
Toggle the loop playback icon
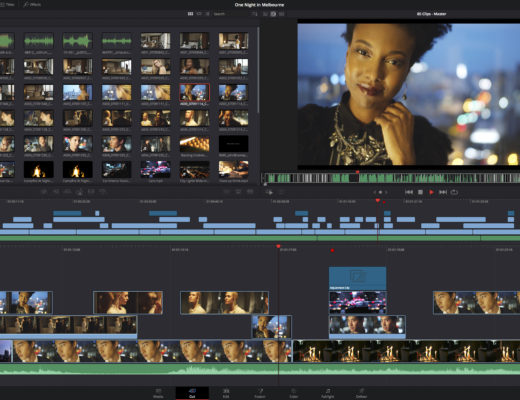click(x=454, y=192)
